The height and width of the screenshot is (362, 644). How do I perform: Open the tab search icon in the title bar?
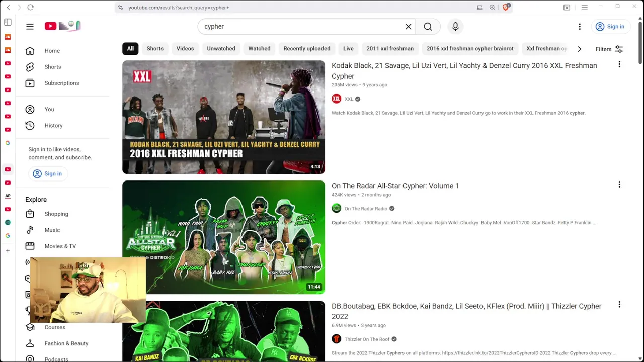pos(567,7)
